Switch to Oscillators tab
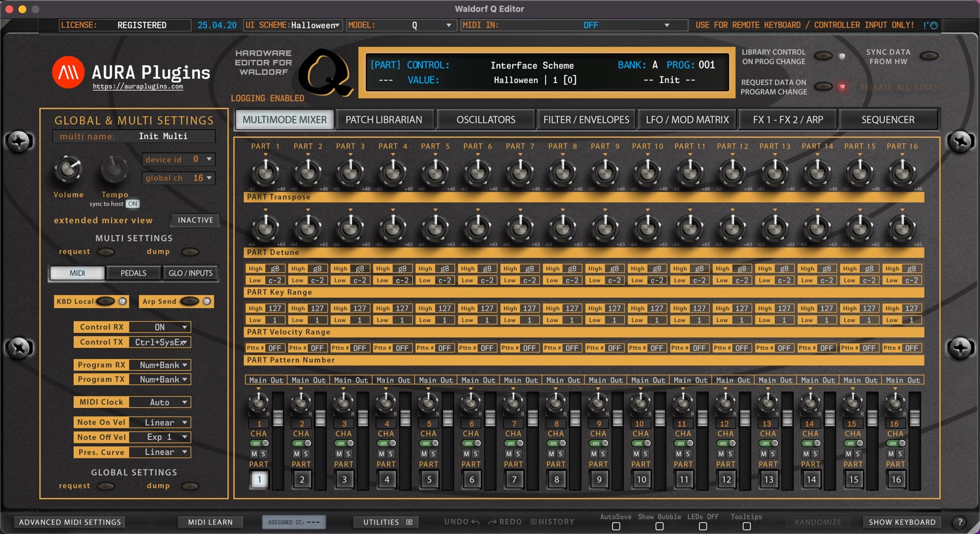The height and width of the screenshot is (534, 980). 486,120
